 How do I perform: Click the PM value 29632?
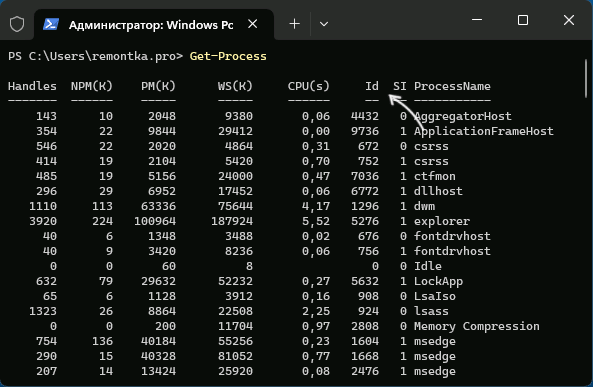pos(158,281)
